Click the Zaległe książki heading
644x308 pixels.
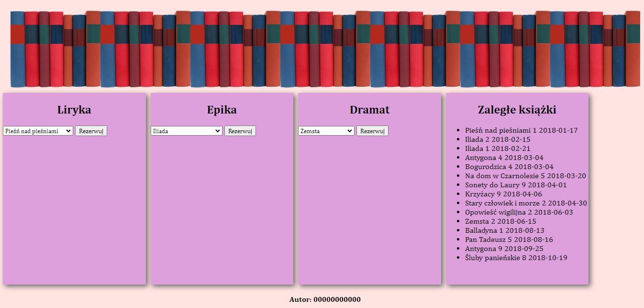click(x=517, y=110)
